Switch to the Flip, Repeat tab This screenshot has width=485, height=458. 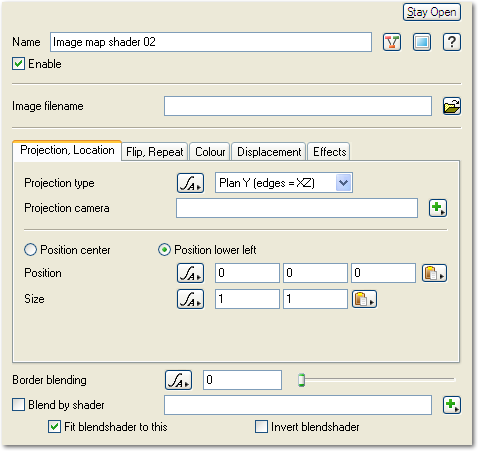pyautogui.click(x=155, y=152)
